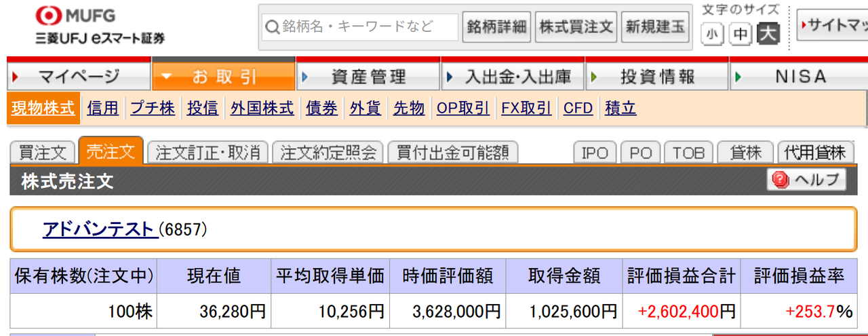Open the 投信 link

(203, 108)
